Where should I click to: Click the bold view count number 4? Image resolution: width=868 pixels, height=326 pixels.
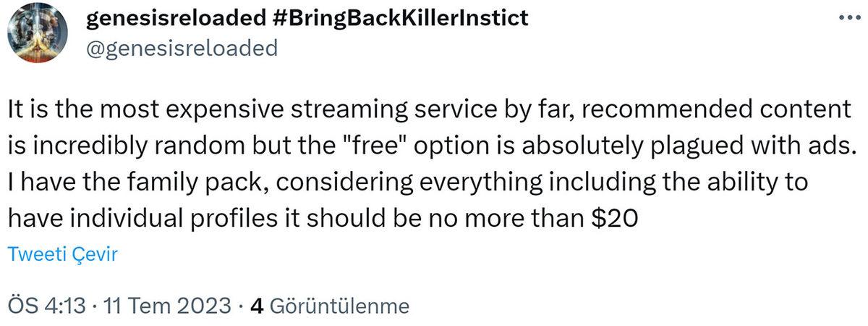[255, 306]
